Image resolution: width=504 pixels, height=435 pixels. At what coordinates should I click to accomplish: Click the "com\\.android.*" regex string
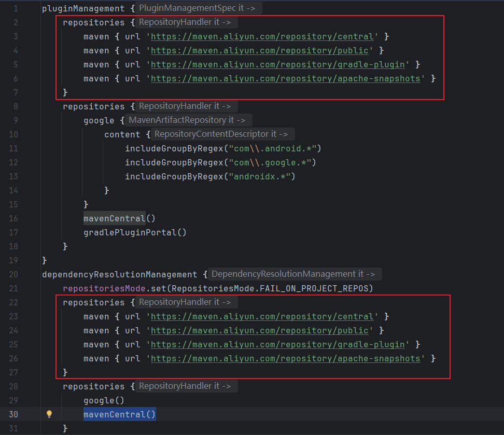272,148
